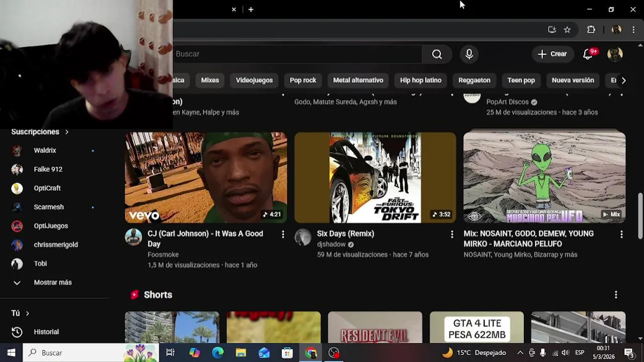This screenshot has height=362, width=644.
Task: Open the Chrome three-dot menu
Action: [633, 30]
